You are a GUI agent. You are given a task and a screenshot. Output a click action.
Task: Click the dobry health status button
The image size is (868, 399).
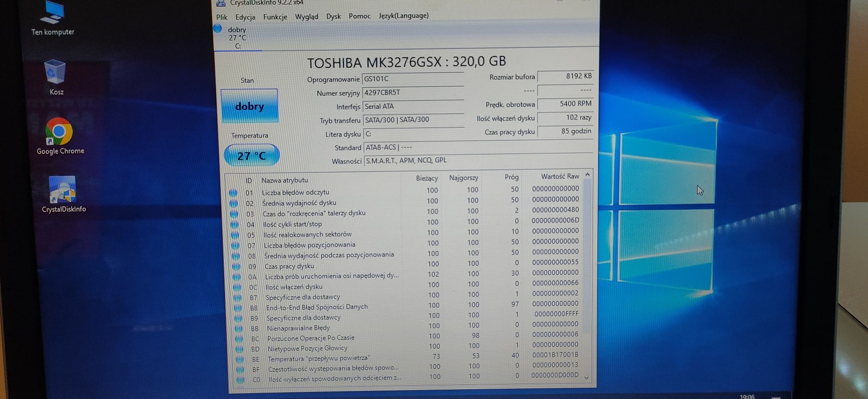(250, 106)
